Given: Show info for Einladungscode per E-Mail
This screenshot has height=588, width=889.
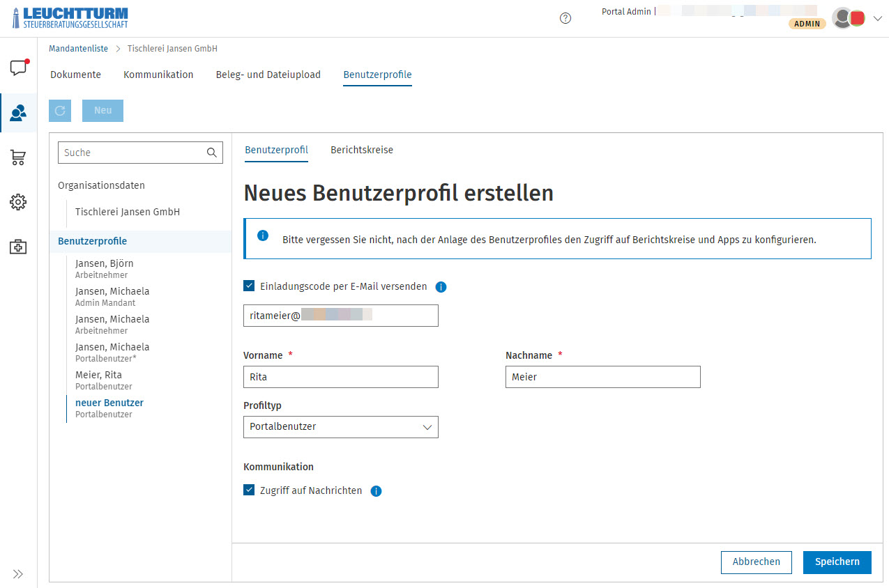Looking at the screenshot, I should point(441,287).
